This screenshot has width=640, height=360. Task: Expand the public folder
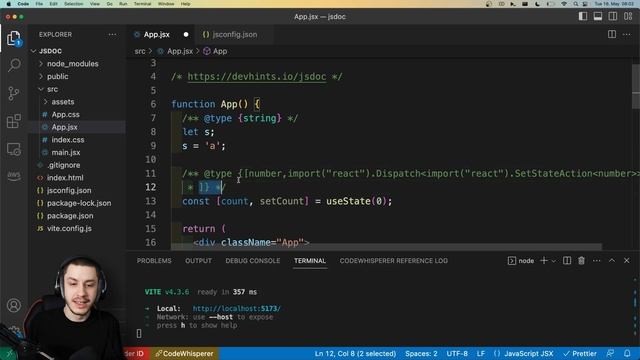[58, 76]
